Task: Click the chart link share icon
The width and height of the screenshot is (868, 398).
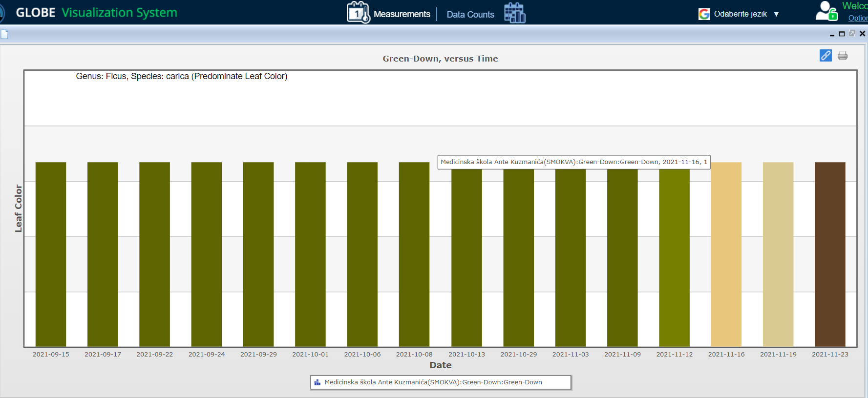Action: (826, 56)
